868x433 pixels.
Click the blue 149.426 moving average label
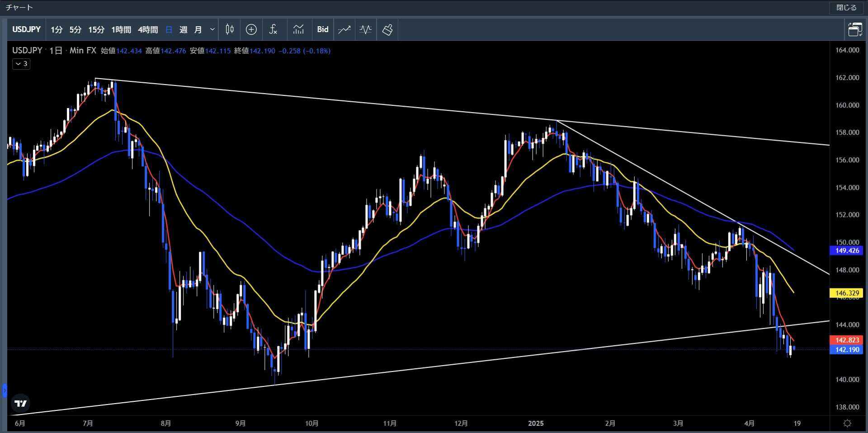coord(847,250)
